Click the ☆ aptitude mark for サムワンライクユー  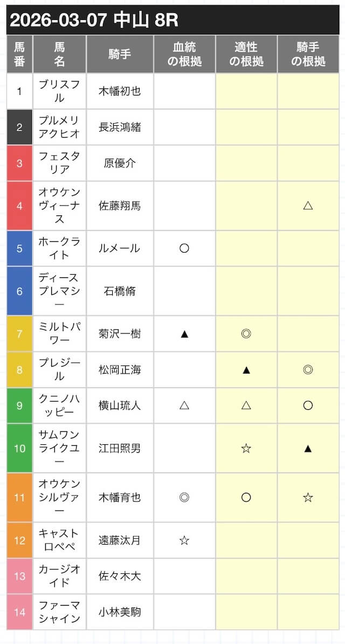(x=246, y=448)
